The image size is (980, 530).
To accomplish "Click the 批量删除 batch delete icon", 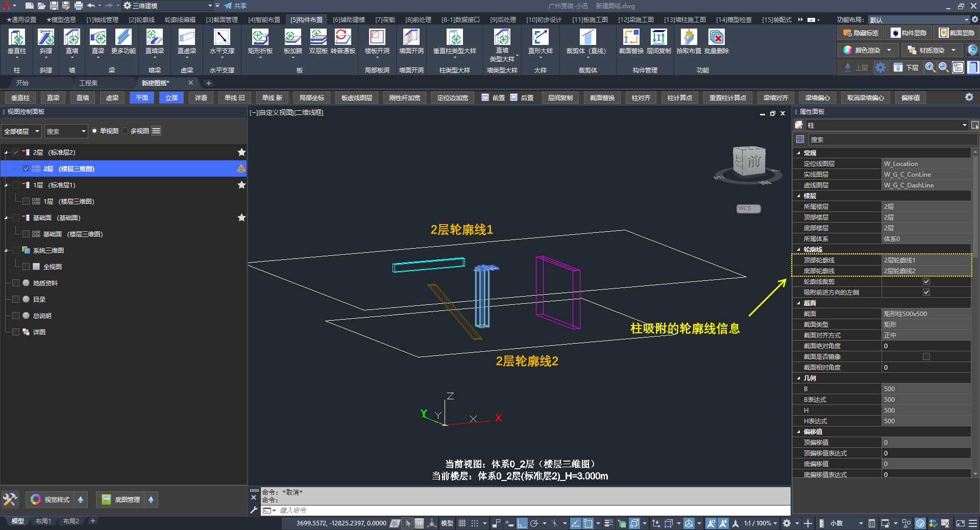I will tap(717, 37).
